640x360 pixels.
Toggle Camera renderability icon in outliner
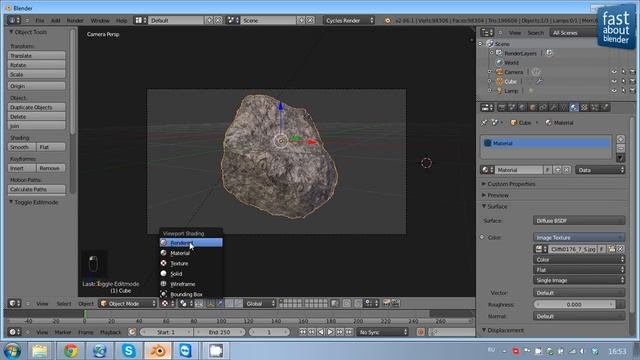tap(633, 72)
